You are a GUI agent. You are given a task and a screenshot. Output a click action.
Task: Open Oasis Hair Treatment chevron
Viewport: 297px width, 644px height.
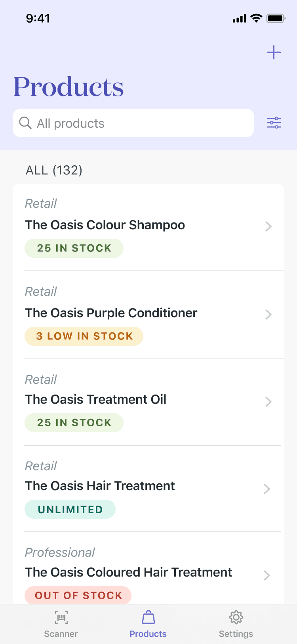267,489
